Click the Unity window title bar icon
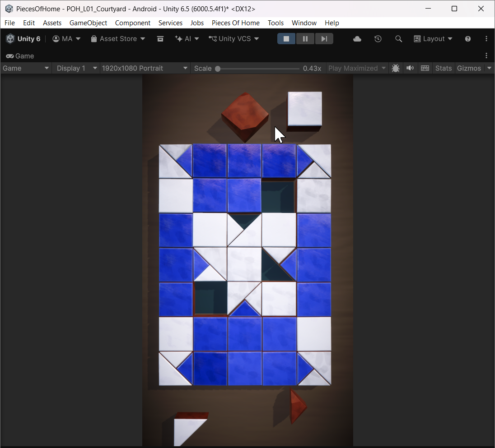The height and width of the screenshot is (448, 495). click(x=9, y=9)
